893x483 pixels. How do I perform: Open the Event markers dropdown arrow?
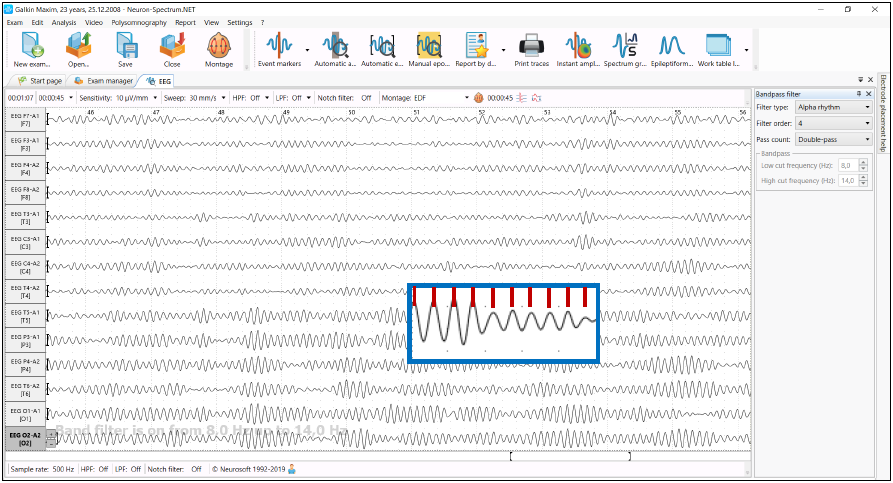[x=308, y=50]
